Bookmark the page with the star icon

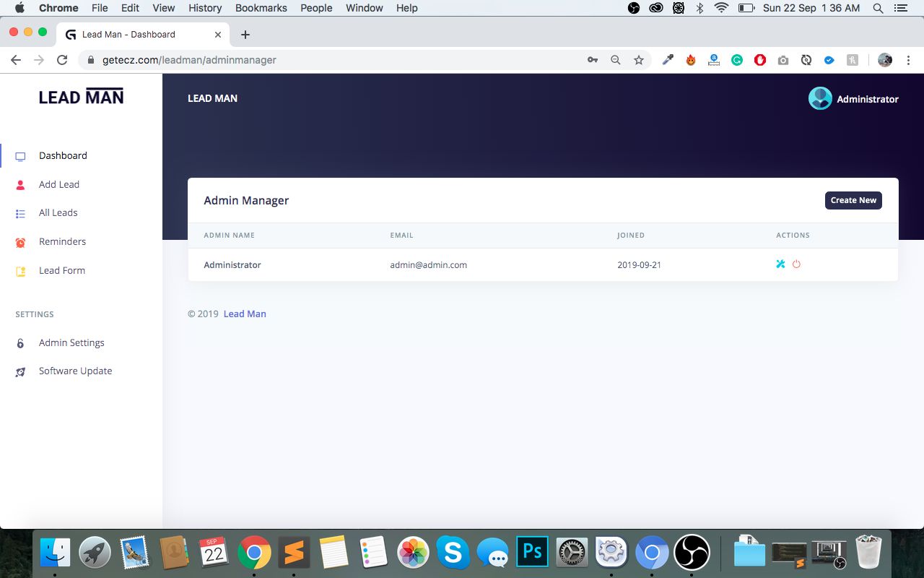coord(639,60)
